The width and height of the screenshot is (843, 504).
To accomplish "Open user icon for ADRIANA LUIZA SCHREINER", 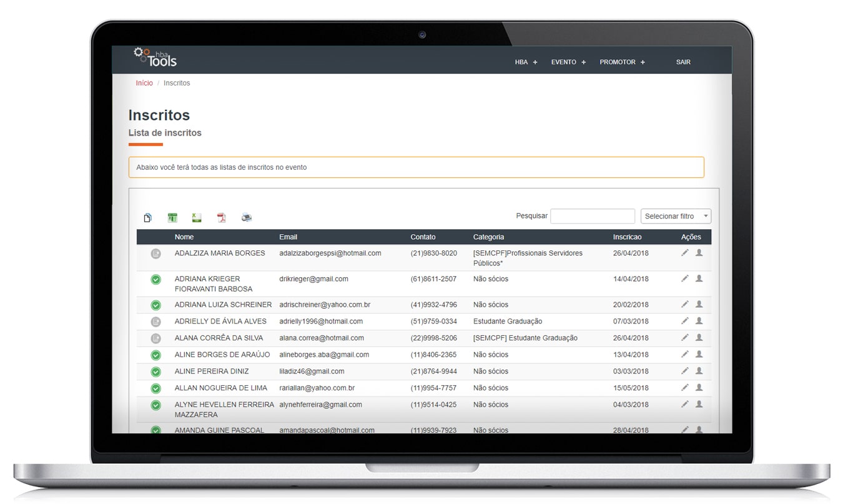I will (x=699, y=304).
